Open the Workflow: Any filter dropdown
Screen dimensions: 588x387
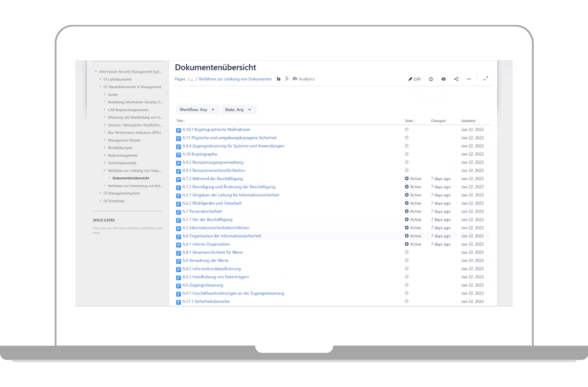click(197, 110)
